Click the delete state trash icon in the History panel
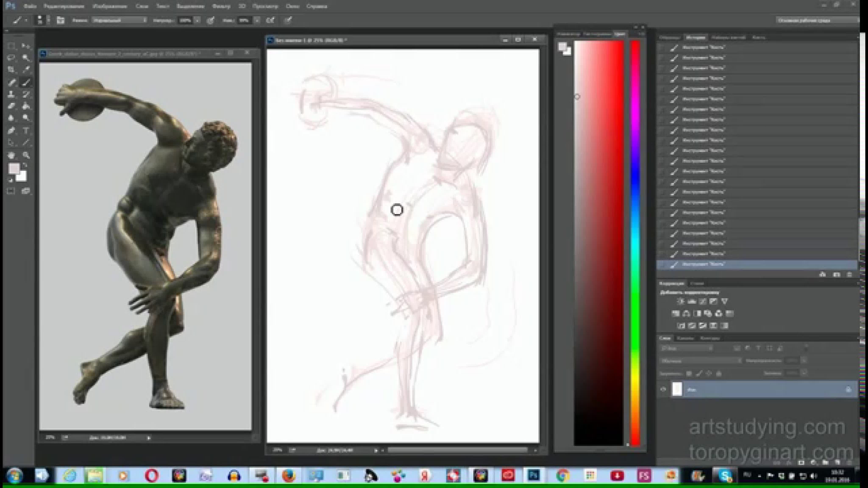This screenshot has height=488, width=868. [x=850, y=274]
